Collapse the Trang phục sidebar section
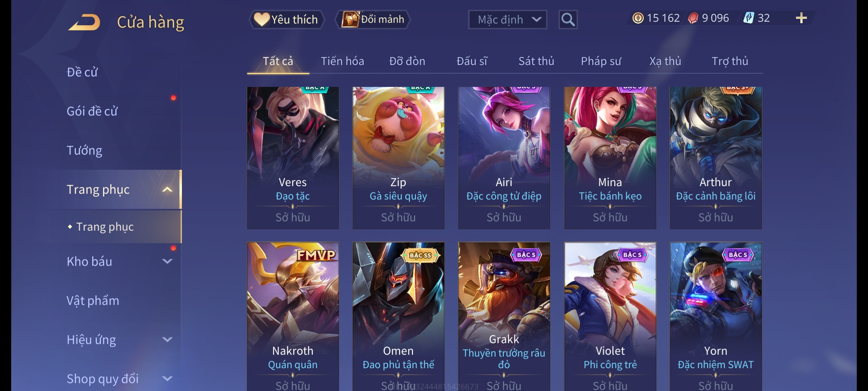 click(x=167, y=189)
